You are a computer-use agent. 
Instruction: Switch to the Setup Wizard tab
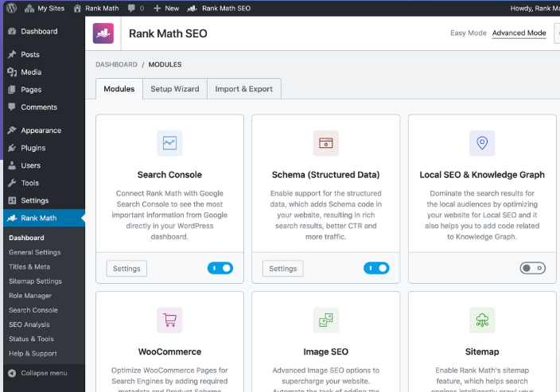tap(175, 89)
